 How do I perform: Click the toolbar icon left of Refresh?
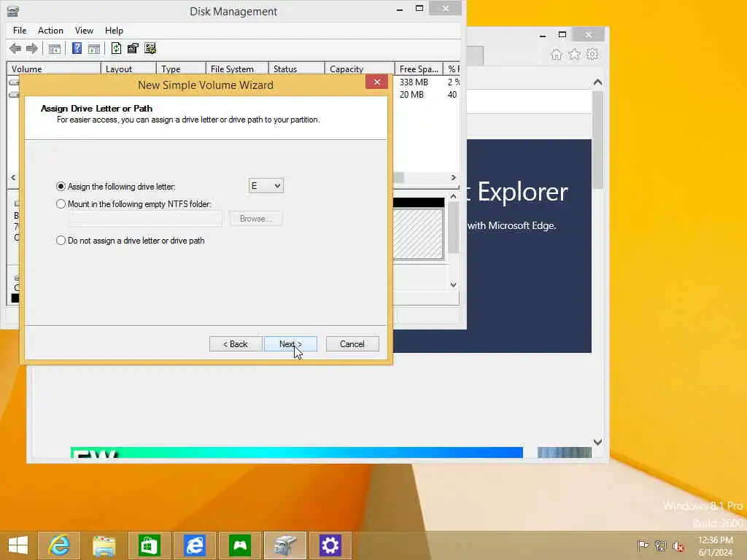pos(94,49)
